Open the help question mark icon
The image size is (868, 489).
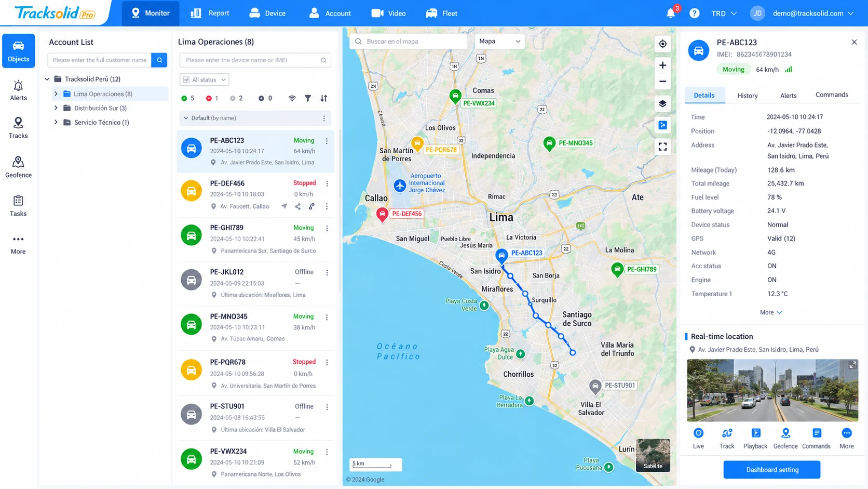point(694,14)
